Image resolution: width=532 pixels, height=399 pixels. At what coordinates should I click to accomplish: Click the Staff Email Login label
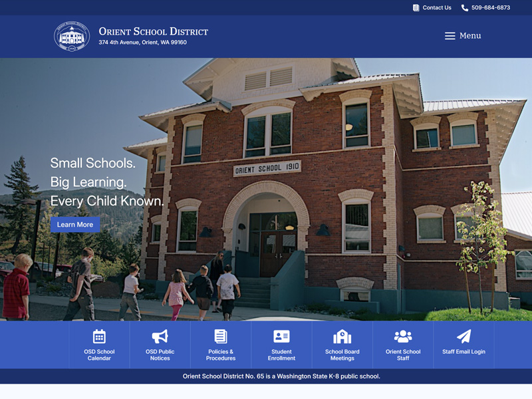pyautogui.click(x=464, y=352)
